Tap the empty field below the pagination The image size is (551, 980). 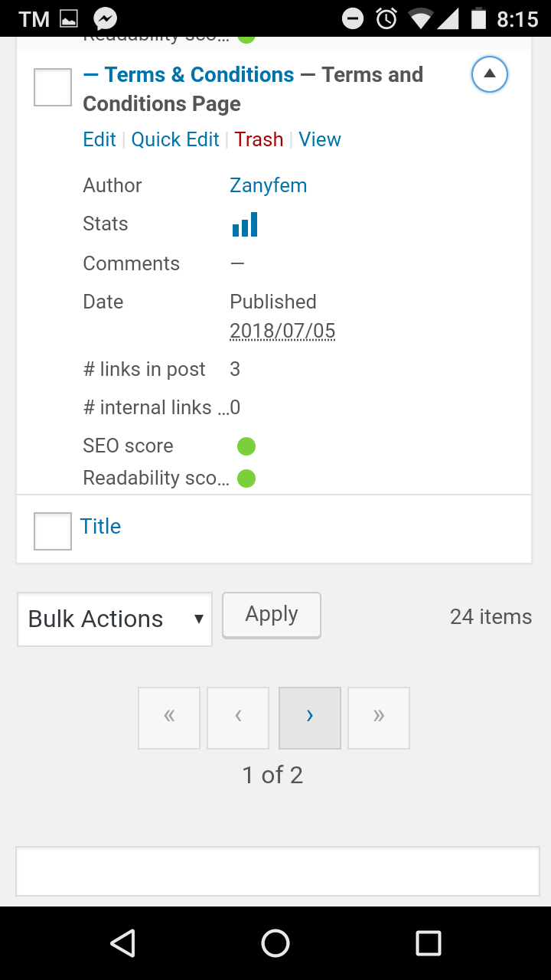[x=277, y=871]
